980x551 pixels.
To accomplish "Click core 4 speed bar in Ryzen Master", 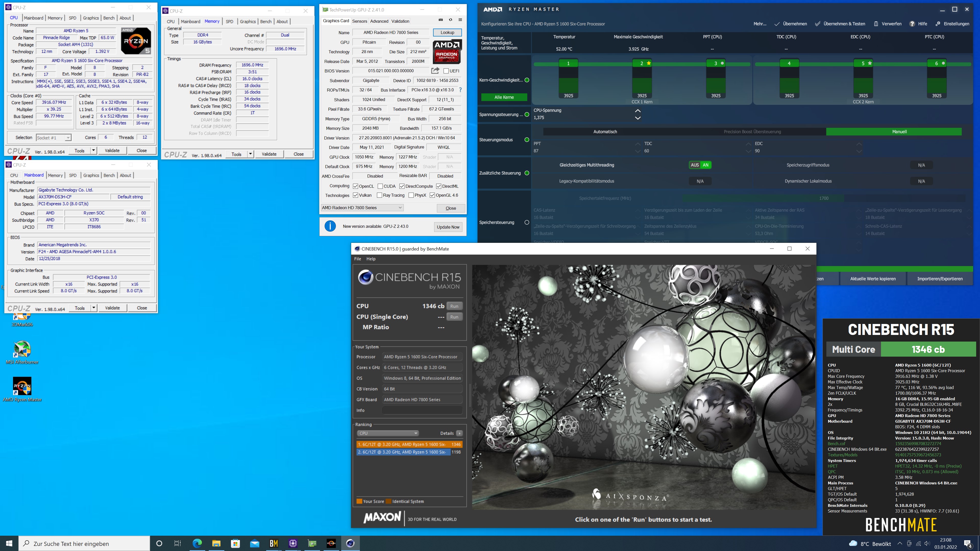I will coord(789,79).
